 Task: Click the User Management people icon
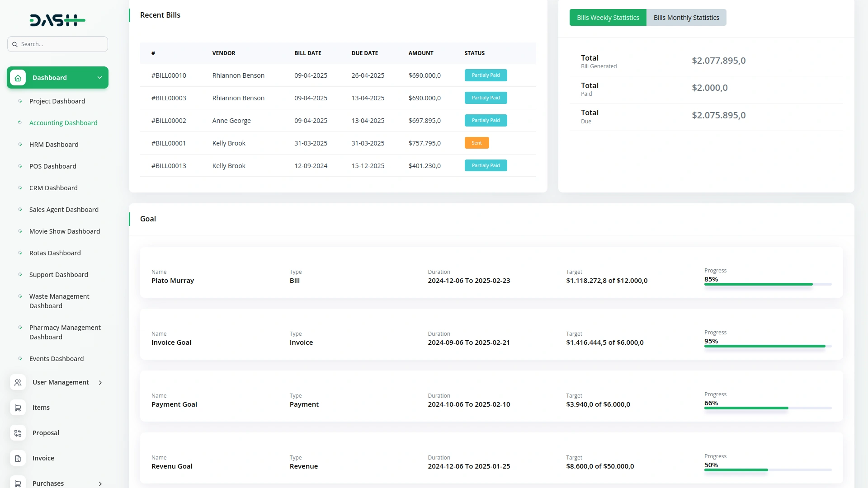18,383
